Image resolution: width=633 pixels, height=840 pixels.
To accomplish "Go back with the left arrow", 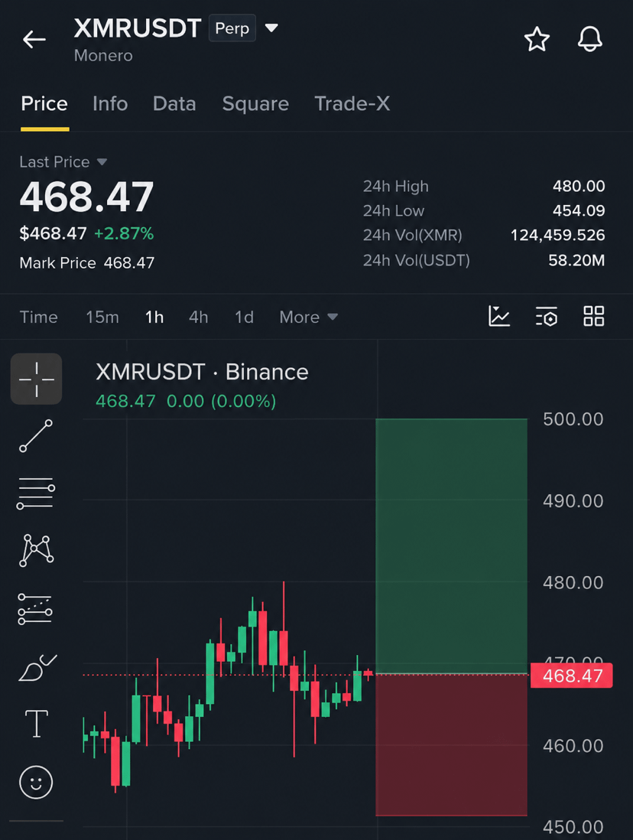I will click(x=34, y=40).
